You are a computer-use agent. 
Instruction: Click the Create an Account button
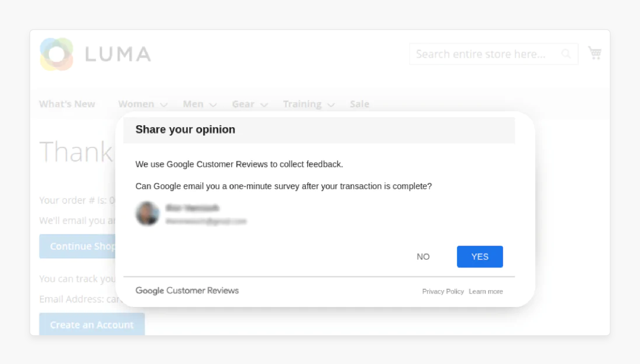92,325
